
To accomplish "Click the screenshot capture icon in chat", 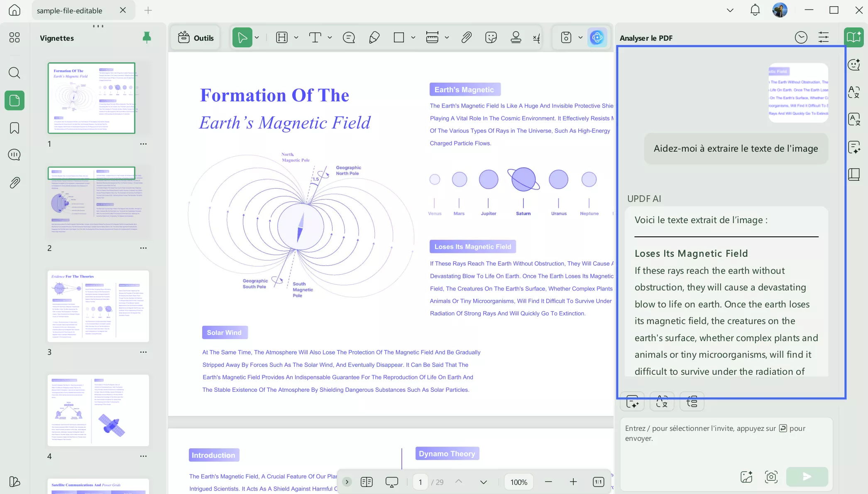I will [771, 477].
